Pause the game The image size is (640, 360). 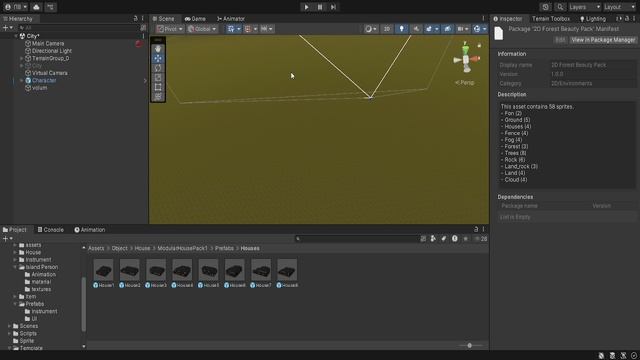(x=320, y=7)
